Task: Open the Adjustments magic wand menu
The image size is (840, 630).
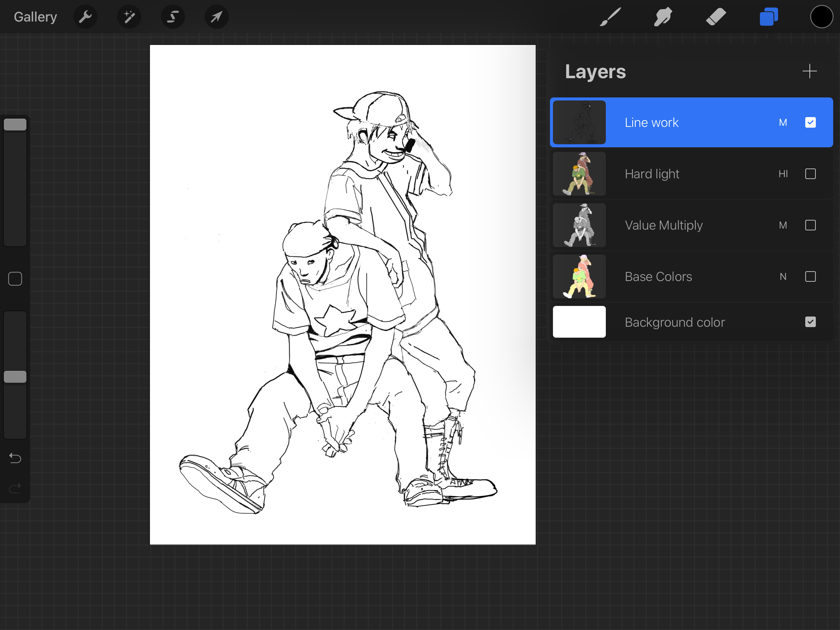Action: point(129,17)
